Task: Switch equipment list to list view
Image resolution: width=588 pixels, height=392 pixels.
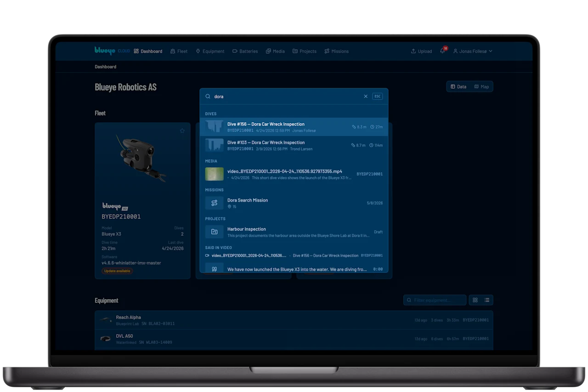Action: point(487,300)
